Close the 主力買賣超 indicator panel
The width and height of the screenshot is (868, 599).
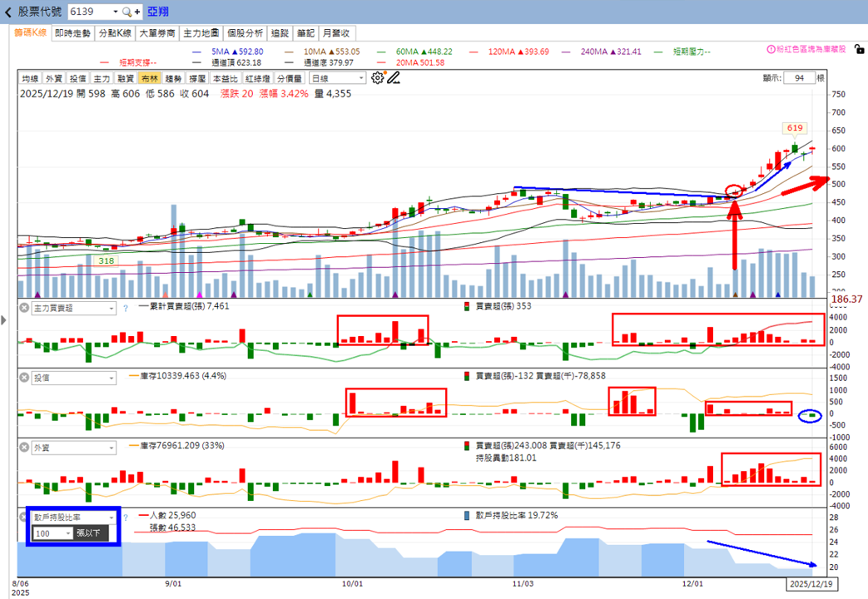click(24, 307)
